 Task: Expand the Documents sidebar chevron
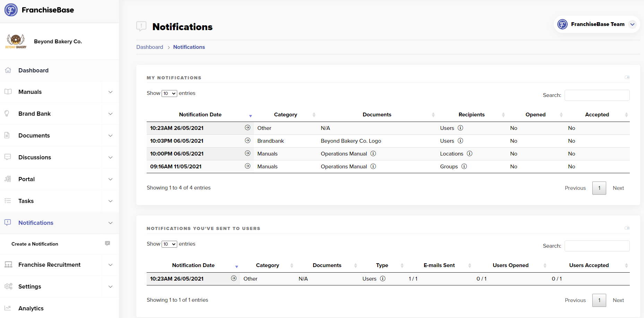(x=110, y=135)
